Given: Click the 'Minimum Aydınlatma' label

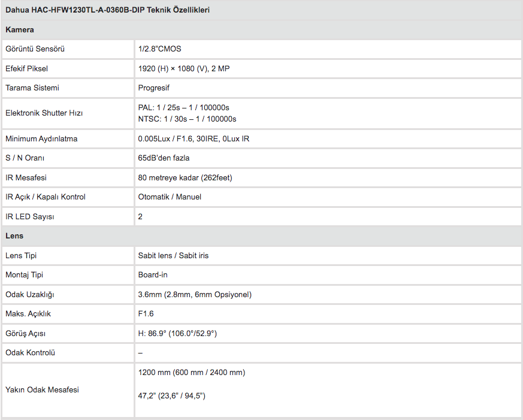Looking at the screenshot, I should pos(41,139).
